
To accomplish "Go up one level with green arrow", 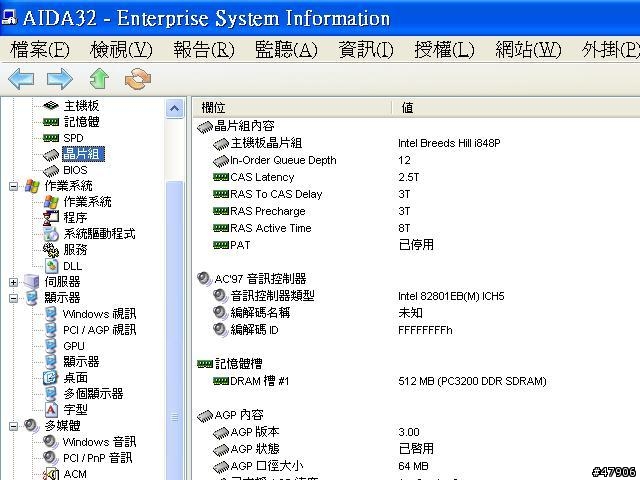I will pos(99,79).
